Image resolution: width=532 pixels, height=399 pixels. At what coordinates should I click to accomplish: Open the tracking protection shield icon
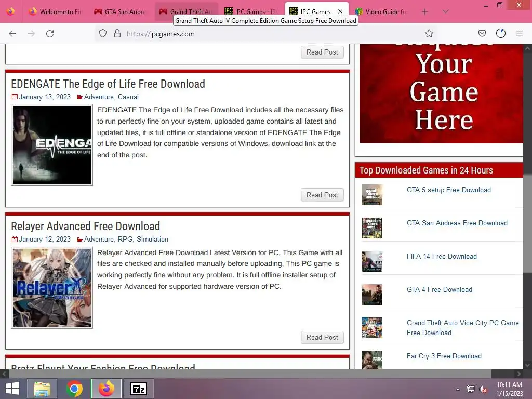[x=103, y=34]
